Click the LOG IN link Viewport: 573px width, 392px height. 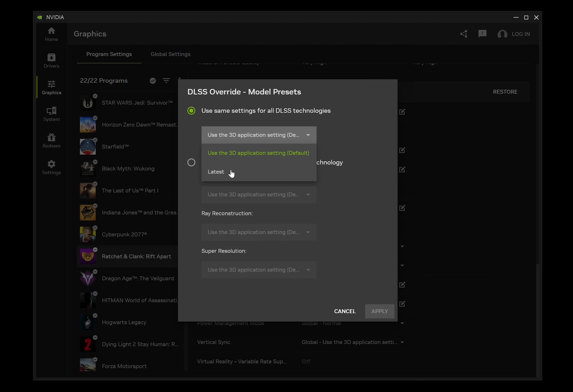(521, 34)
